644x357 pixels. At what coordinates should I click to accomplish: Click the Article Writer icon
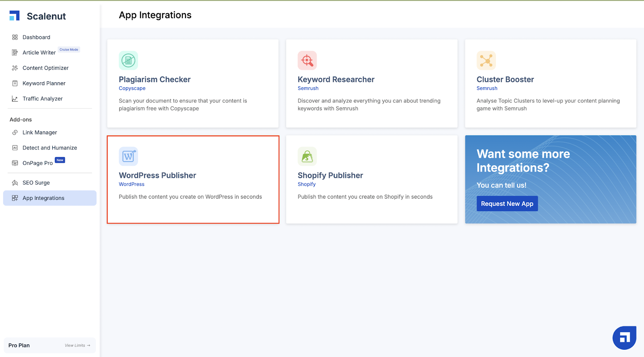click(15, 52)
